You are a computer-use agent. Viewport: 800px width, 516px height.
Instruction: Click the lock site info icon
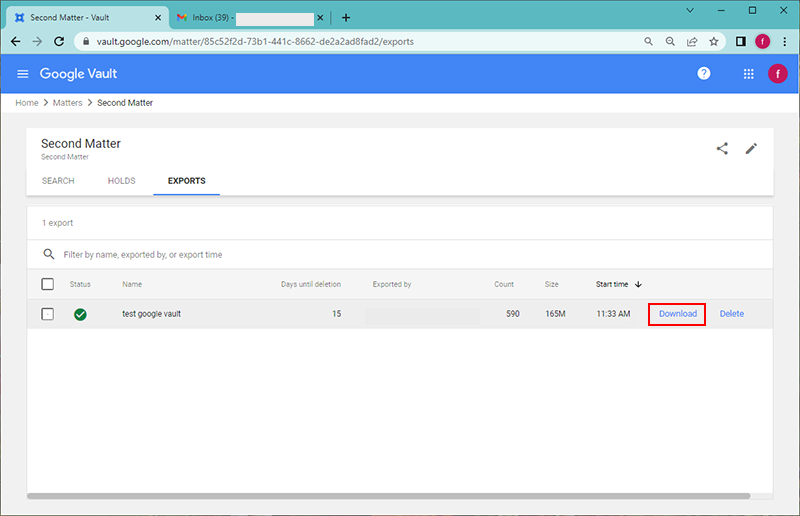pyautogui.click(x=86, y=41)
